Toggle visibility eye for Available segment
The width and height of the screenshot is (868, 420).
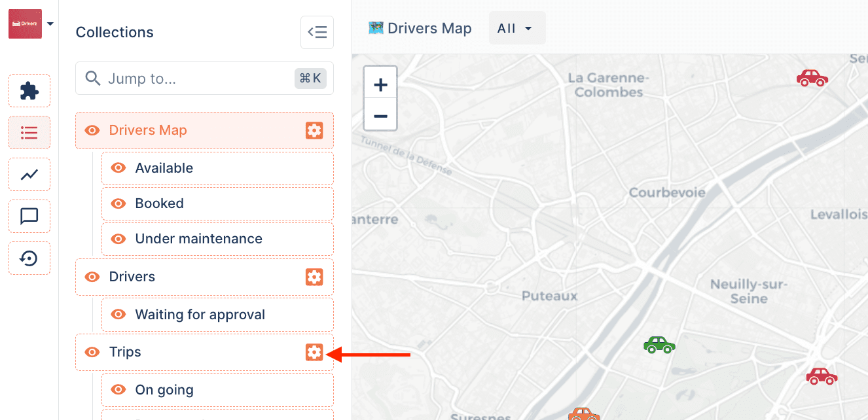tap(118, 168)
